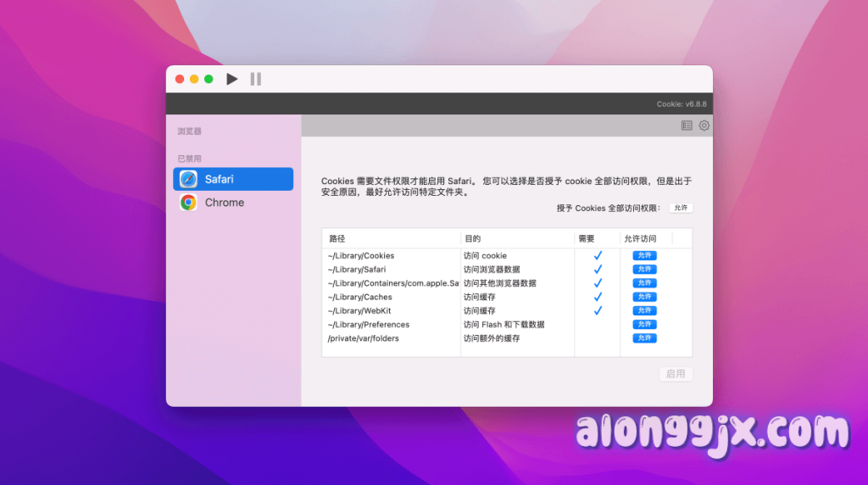Image resolution: width=868 pixels, height=485 pixels.
Task: Click the checkmark in the ~/Library/WebKit row
Action: (598, 310)
